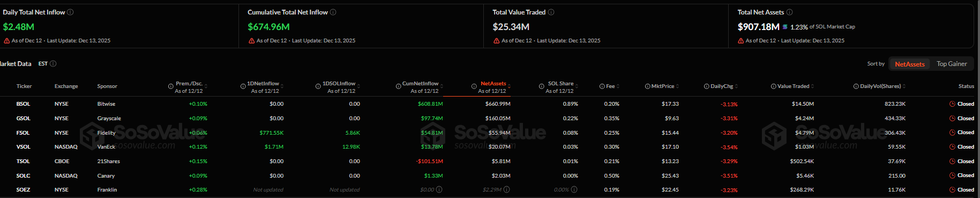Screen dimensions: 980x198
Task: Click the warning icon under $674.96M
Action: pyautogui.click(x=252, y=41)
